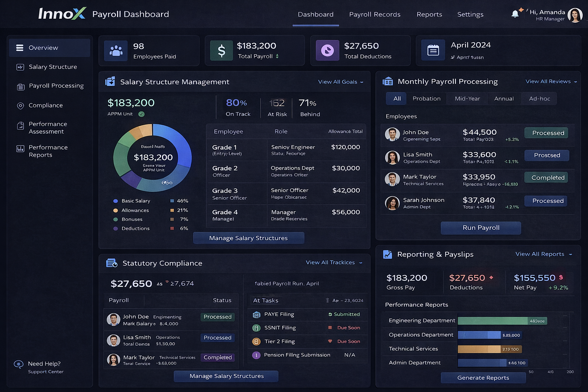The width and height of the screenshot is (588, 392).
Task: Click the Engineering Department green bar
Action: point(502,321)
